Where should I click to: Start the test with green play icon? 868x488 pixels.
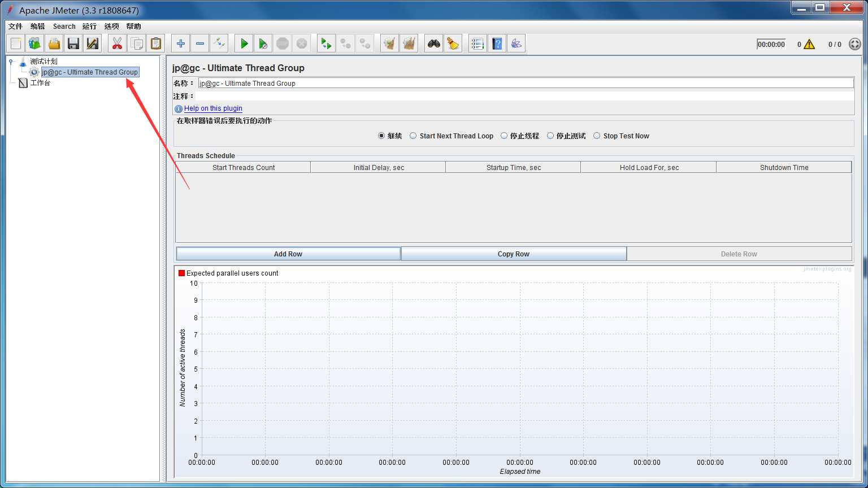pos(244,43)
